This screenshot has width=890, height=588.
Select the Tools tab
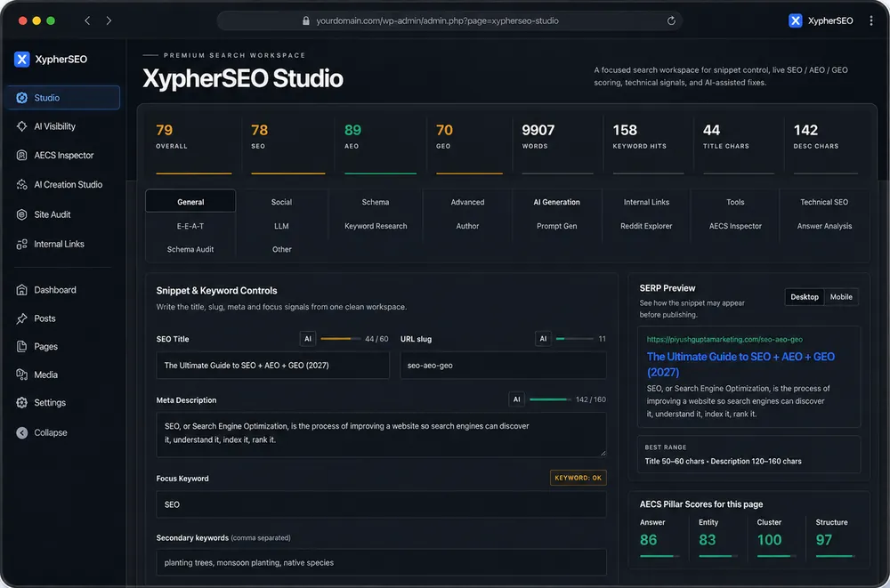click(735, 202)
